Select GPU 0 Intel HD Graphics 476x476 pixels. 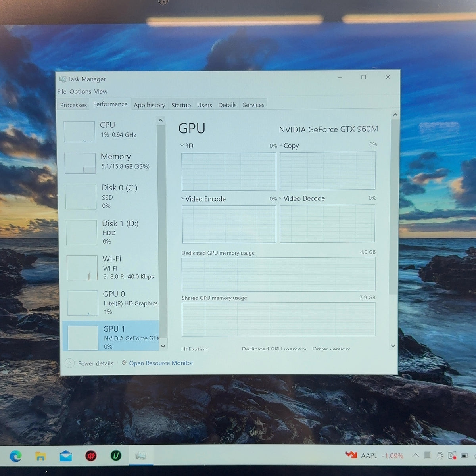coord(111,303)
